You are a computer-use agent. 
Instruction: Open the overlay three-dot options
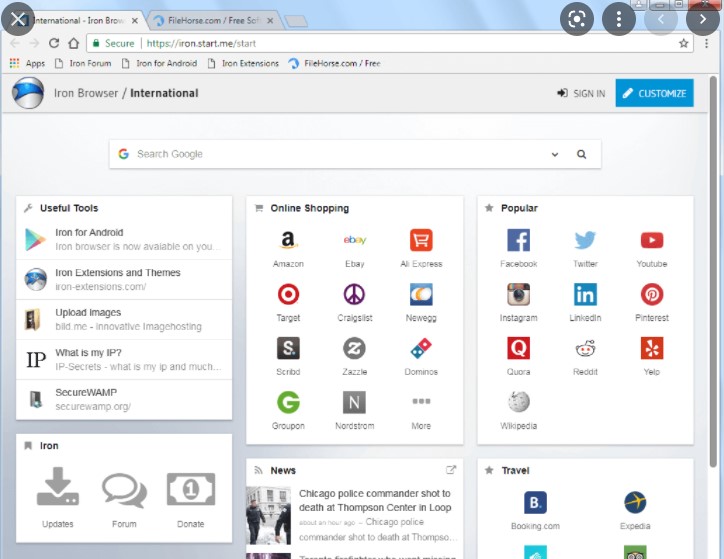(x=619, y=19)
